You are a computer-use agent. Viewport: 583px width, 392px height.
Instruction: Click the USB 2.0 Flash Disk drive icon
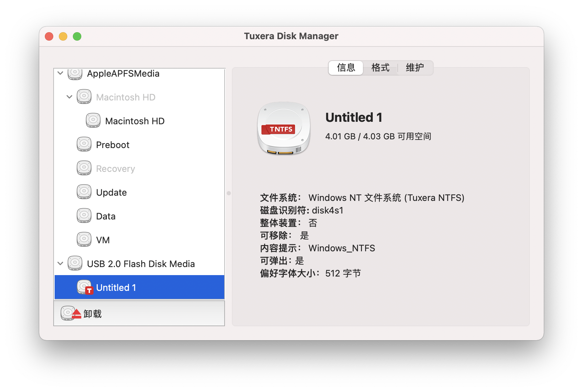[75, 264]
